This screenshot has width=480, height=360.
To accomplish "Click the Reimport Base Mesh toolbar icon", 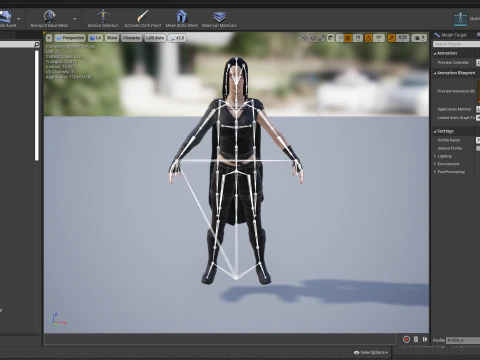I will click(x=49, y=16).
